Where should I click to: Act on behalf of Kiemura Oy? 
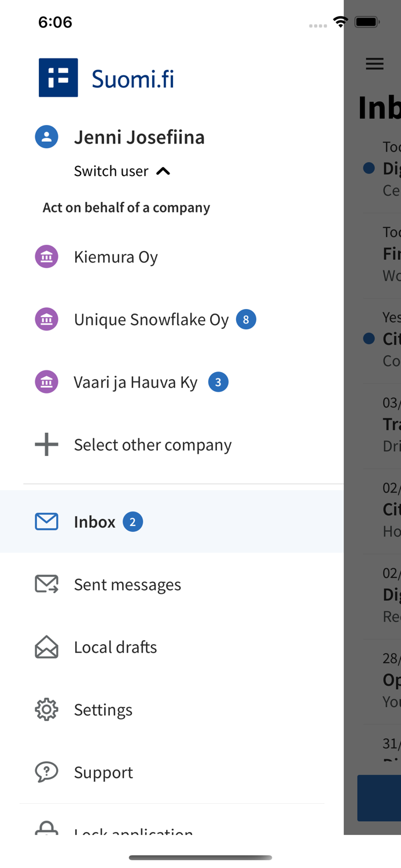click(x=116, y=256)
